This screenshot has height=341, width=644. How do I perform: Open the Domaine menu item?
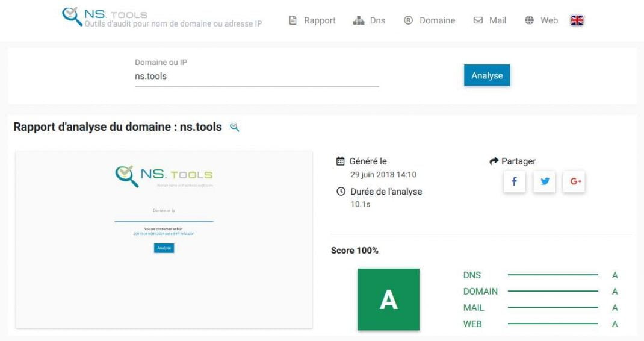430,20
